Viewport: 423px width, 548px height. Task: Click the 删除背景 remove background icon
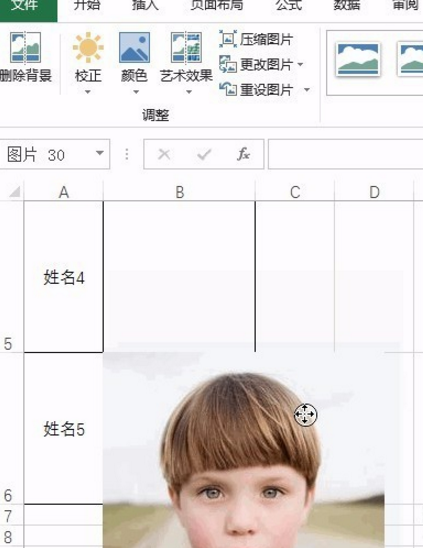pos(25,48)
